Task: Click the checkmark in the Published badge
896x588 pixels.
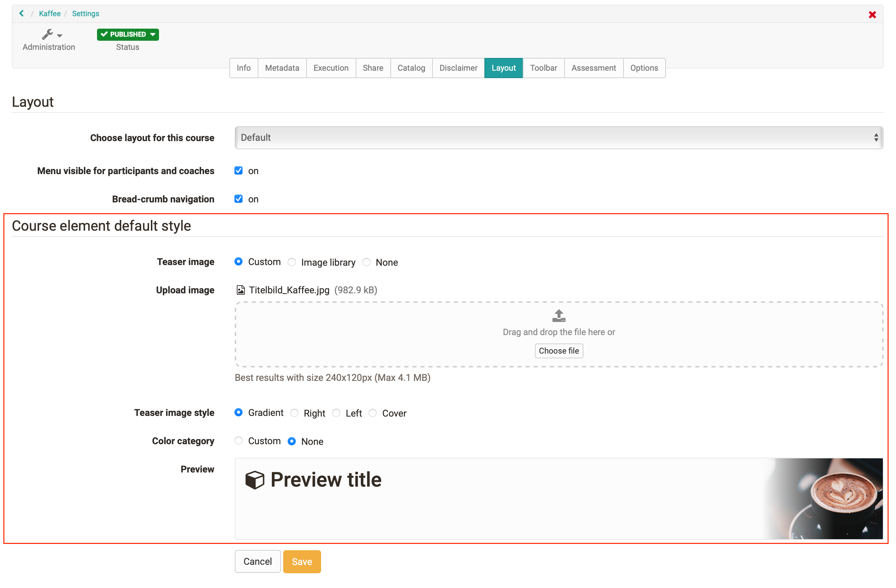Action: click(x=104, y=34)
